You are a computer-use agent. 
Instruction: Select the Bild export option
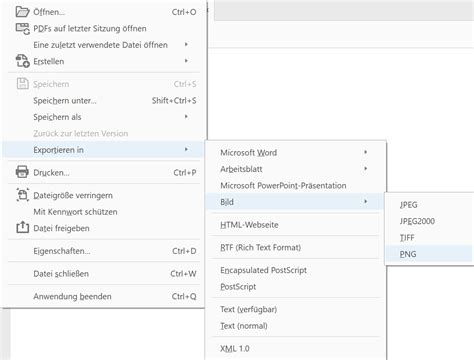pos(295,202)
